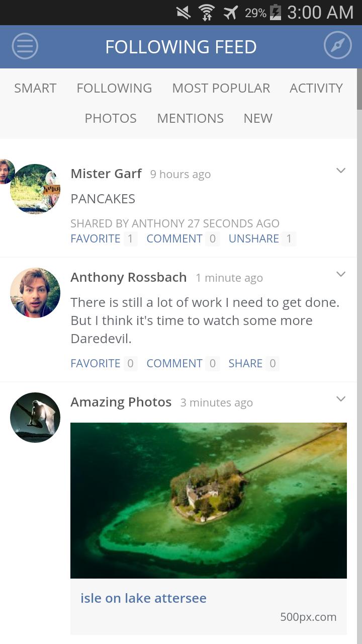362x644 pixels.
Task: View the lake attersee island photo
Action: pyautogui.click(x=209, y=500)
